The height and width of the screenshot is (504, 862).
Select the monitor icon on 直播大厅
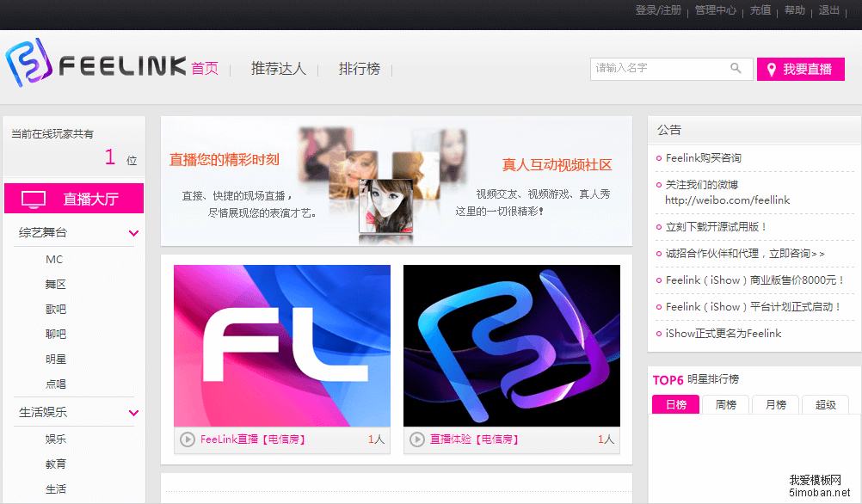point(34,198)
